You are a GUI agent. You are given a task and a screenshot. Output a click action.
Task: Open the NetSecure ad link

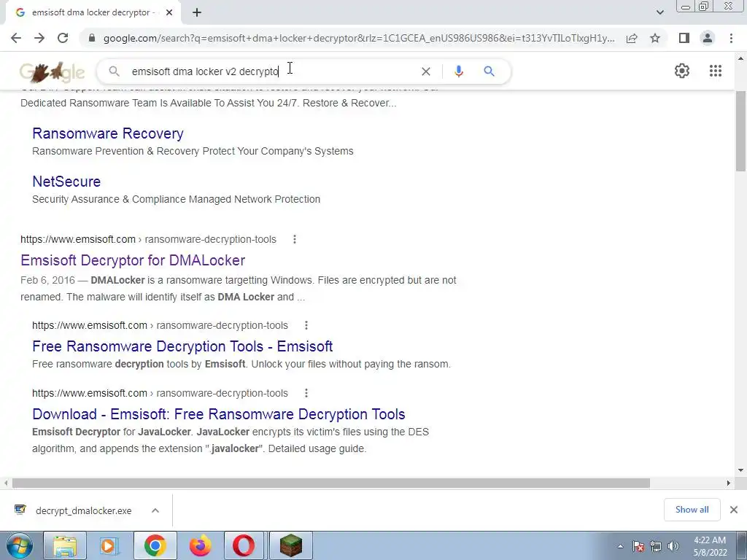tap(66, 182)
